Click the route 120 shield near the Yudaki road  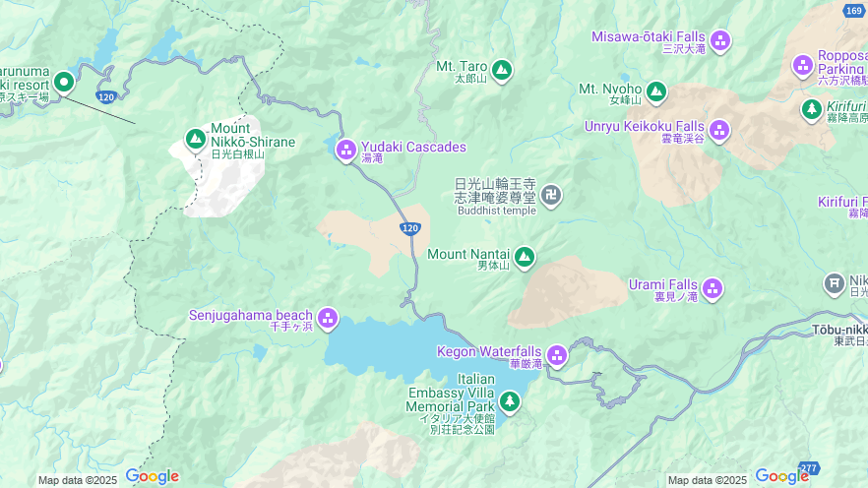point(410,228)
